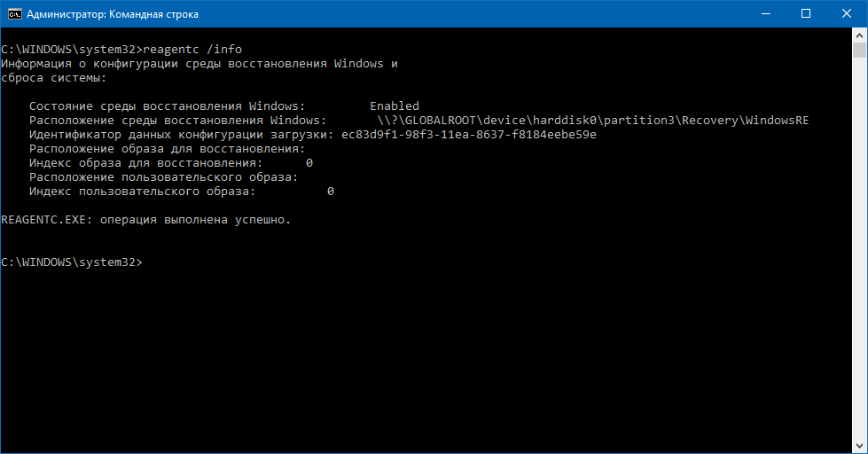Click the 'Индекс пользовательского образа' label
This screenshot has height=454, width=868.
142,192
